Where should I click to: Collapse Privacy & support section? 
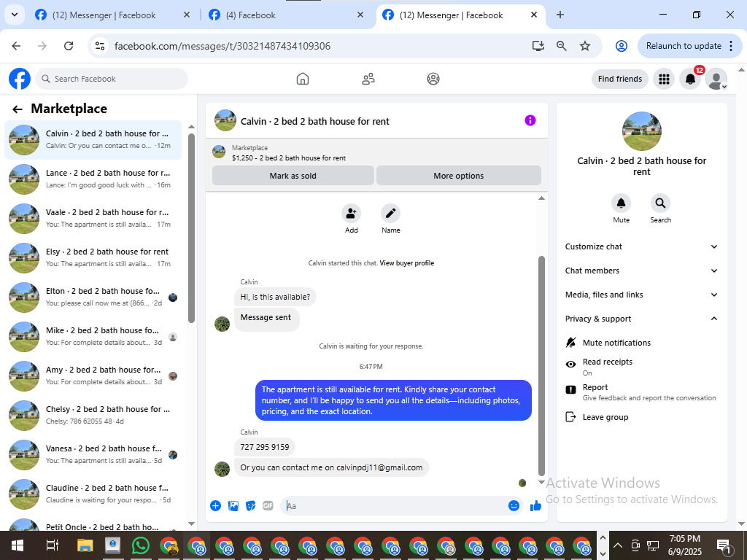pos(641,319)
